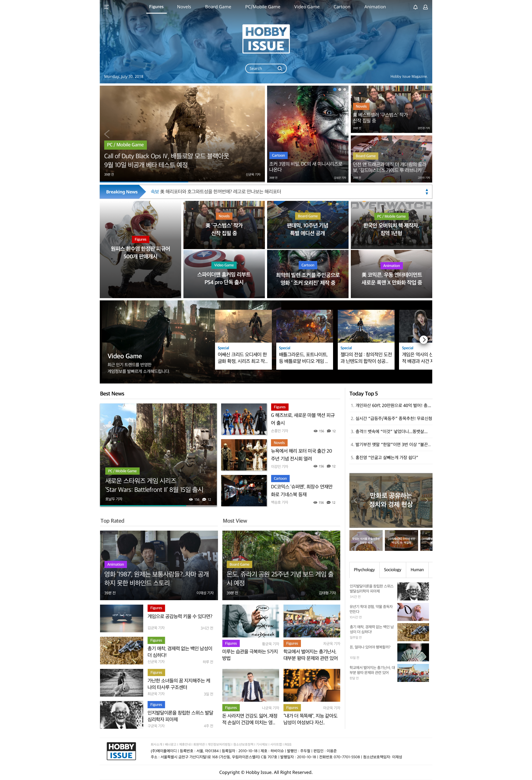532x780 pixels.
Task: Open 원피스 흰수염 한정판 피규어 article
Action: 140,249
